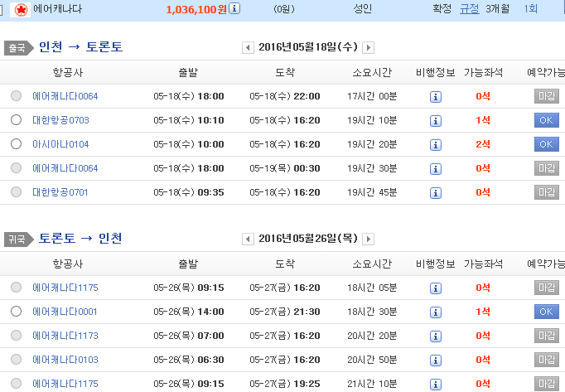Click the 18시간 30분 duration cell
Image resolution: width=565 pixels, height=392 pixels.
(x=372, y=312)
